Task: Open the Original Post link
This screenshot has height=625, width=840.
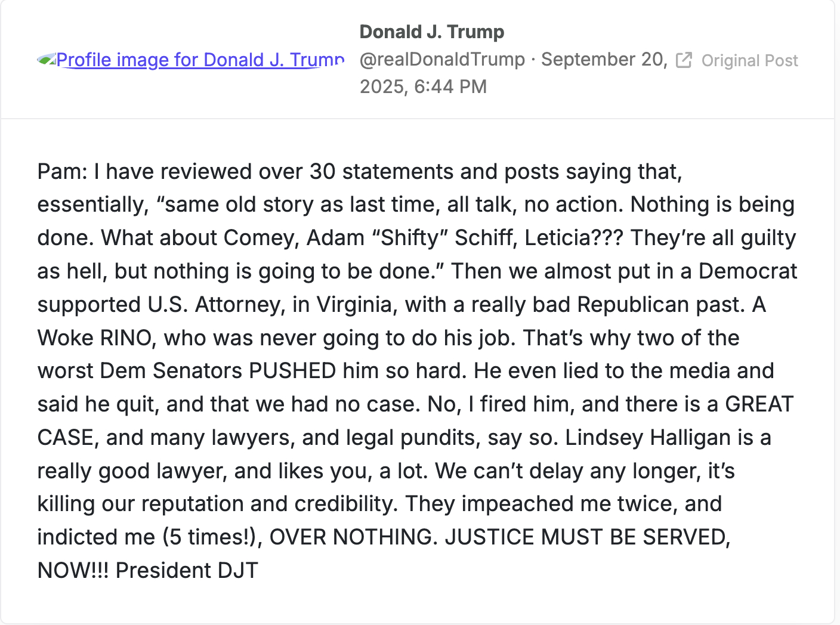Action: pos(749,60)
